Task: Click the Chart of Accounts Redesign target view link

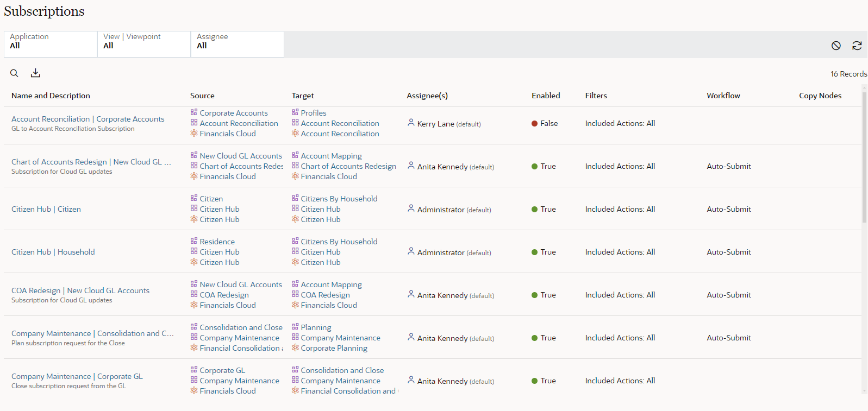Action: click(348, 166)
